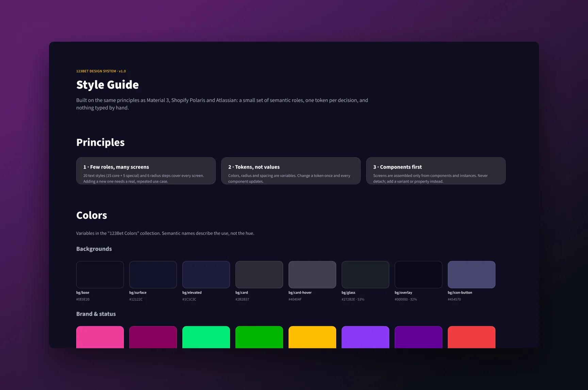Click the Principles heading
588x390 pixels.
[x=100, y=142]
